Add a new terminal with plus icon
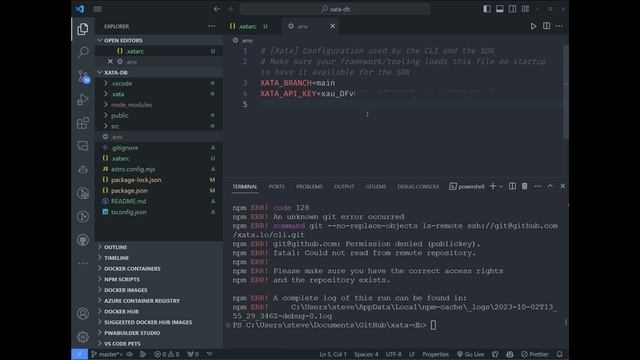640x360 pixels. (x=493, y=187)
